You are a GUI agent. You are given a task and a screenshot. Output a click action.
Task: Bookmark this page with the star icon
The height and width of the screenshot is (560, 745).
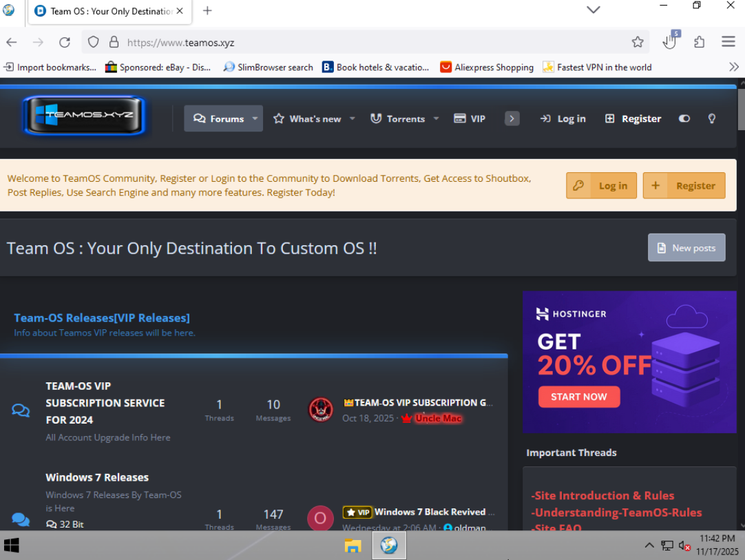[638, 42]
